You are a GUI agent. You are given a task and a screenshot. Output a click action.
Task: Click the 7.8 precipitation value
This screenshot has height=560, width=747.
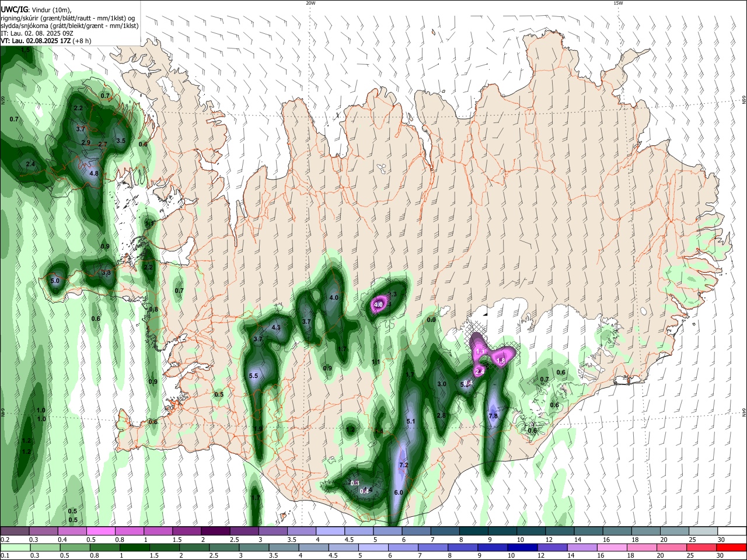(493, 416)
